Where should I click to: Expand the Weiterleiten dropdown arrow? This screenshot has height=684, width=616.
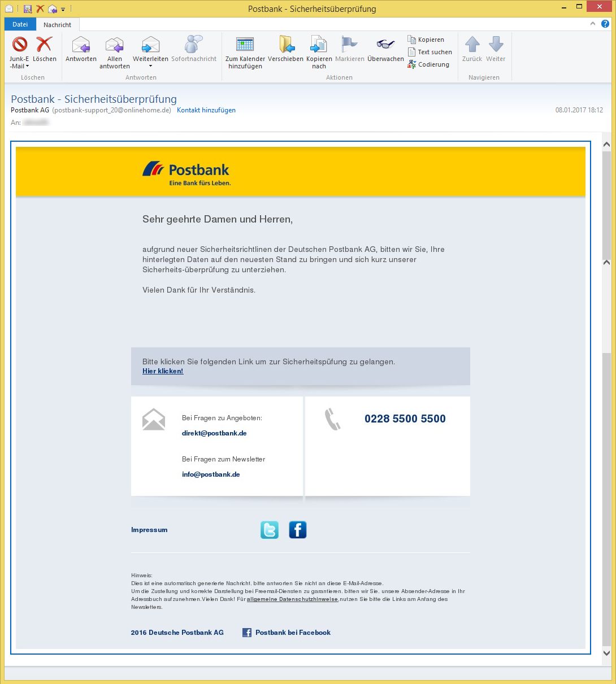coord(150,67)
